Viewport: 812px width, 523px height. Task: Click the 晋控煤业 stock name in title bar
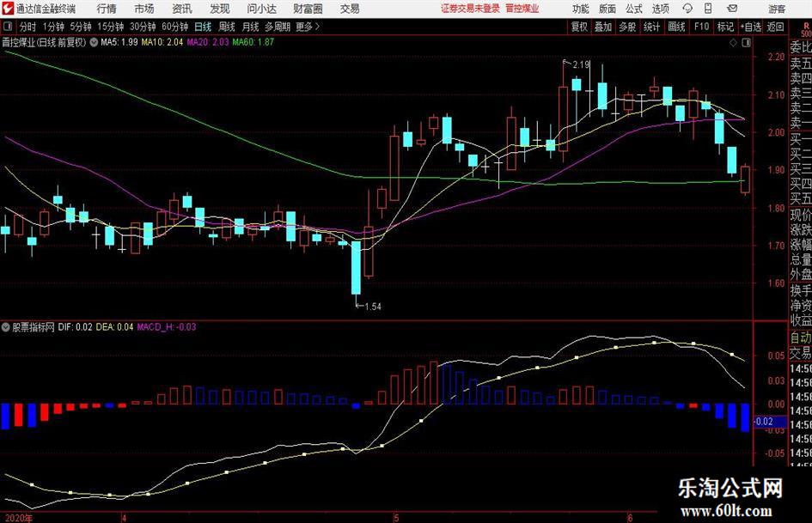click(522, 9)
